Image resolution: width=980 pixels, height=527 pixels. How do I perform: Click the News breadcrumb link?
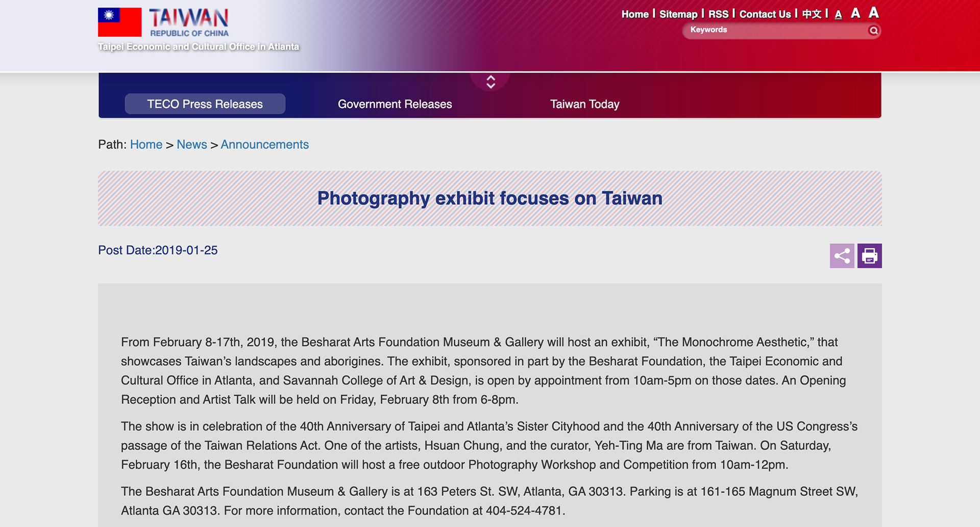[192, 145]
